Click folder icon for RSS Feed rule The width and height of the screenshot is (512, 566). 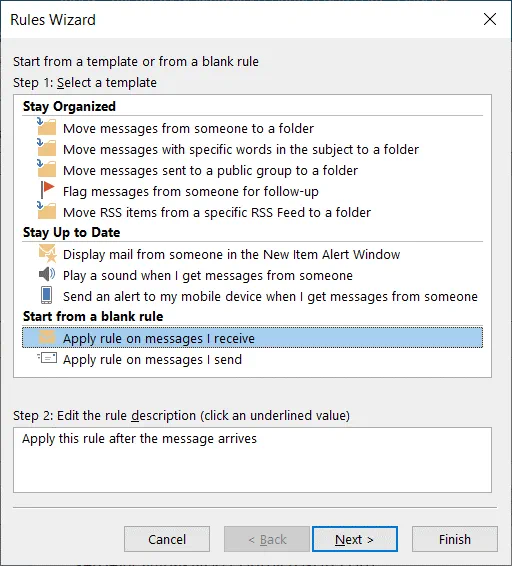pyautogui.click(x=47, y=211)
